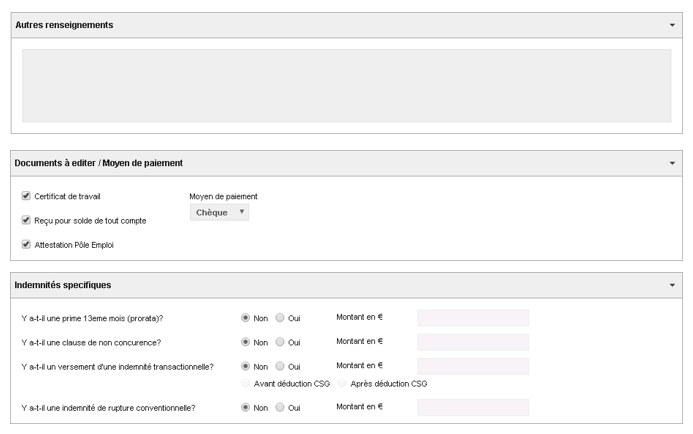Click Montant field for indemnité transactionnelle
Screen dimensions: 693x434
[x=473, y=366]
